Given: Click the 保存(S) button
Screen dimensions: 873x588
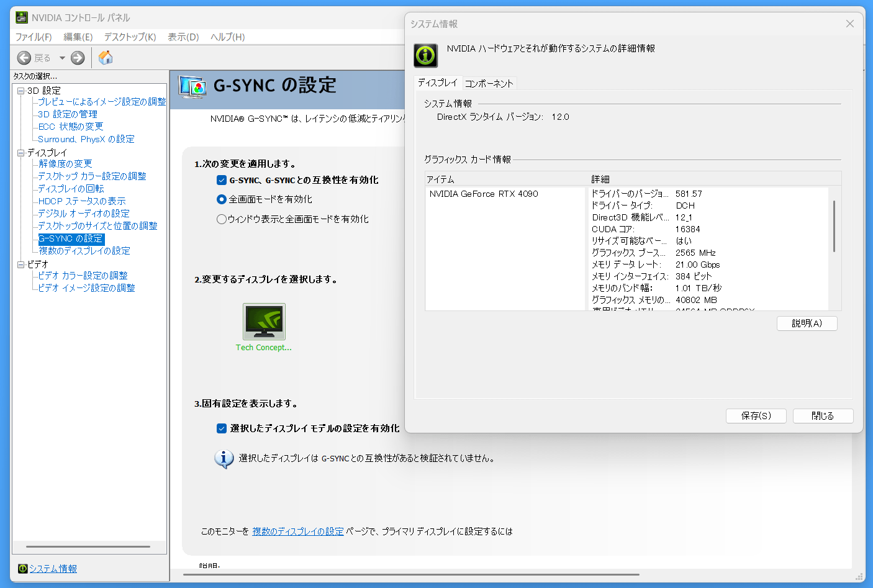Looking at the screenshot, I should coord(756,416).
